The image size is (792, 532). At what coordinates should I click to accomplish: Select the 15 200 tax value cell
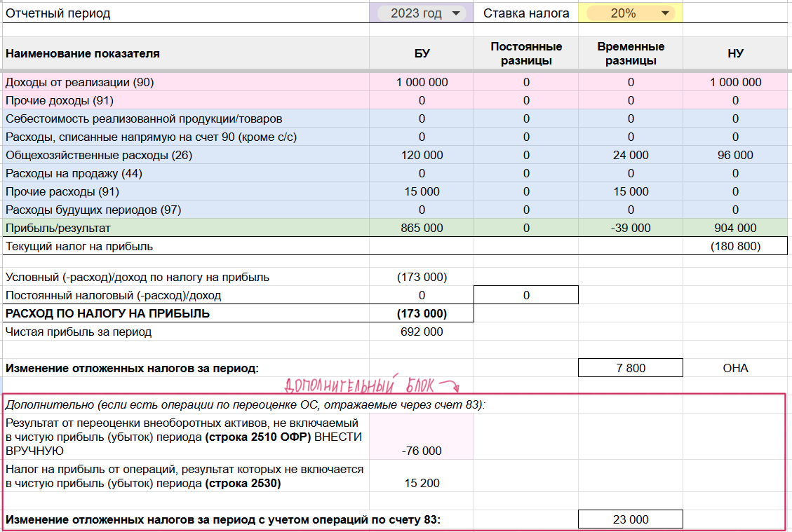(x=422, y=476)
